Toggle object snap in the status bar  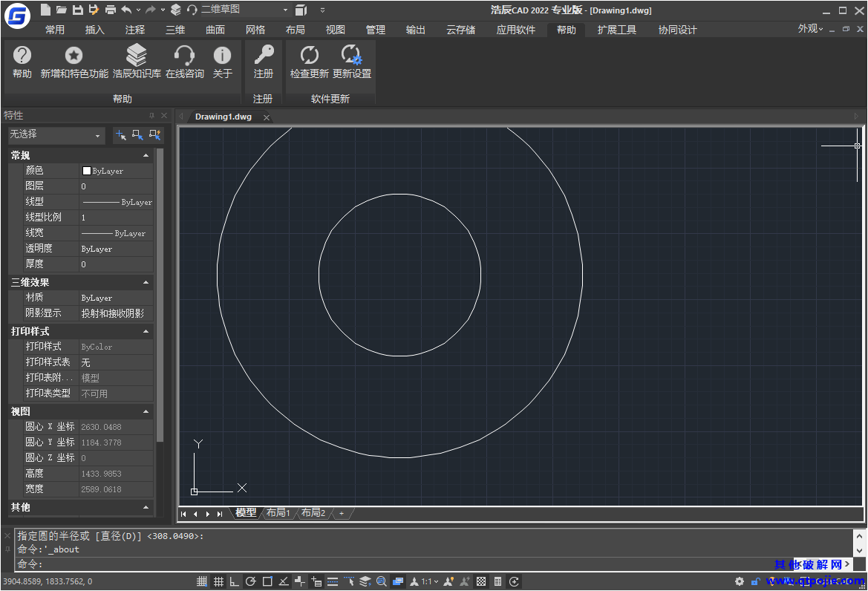[x=267, y=581]
